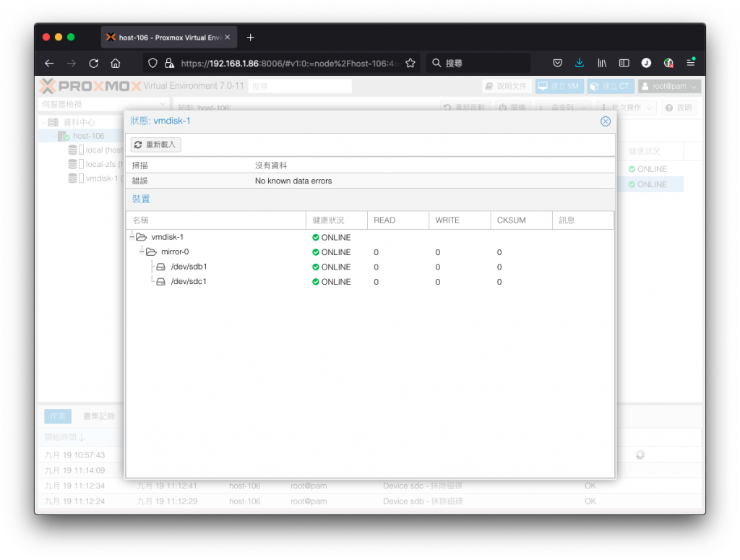
Task: Click the lock icon in the address bar
Action: [169, 63]
